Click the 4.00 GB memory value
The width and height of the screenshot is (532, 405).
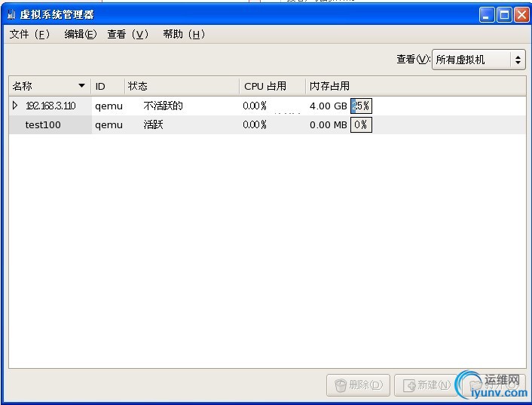[328, 106]
